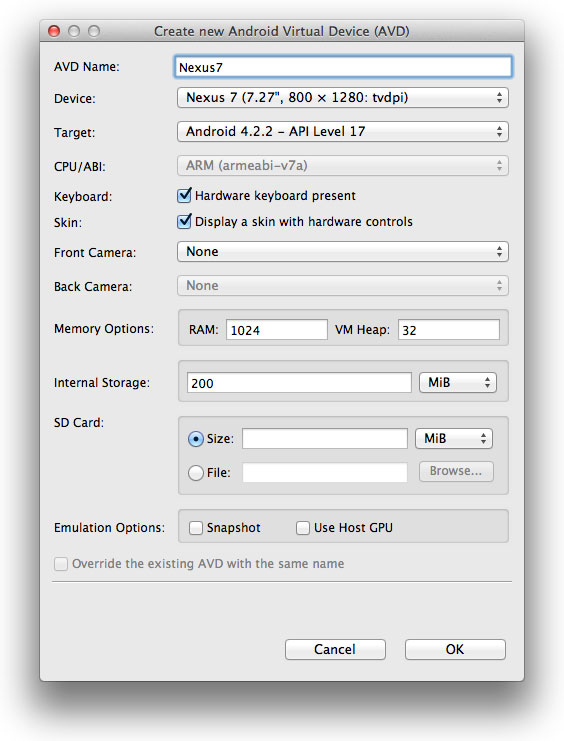Open the Internal Storage MiB unit dropdown
The width and height of the screenshot is (564, 741).
(x=458, y=382)
